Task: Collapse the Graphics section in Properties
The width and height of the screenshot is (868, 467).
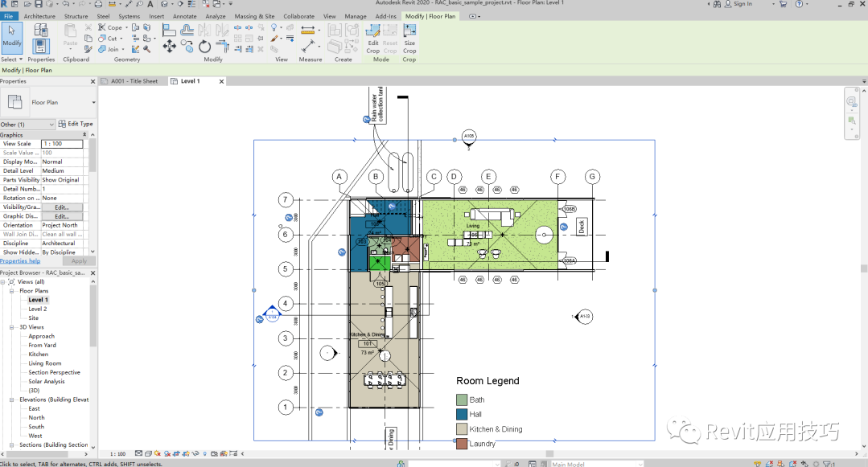Action: pyautogui.click(x=84, y=135)
